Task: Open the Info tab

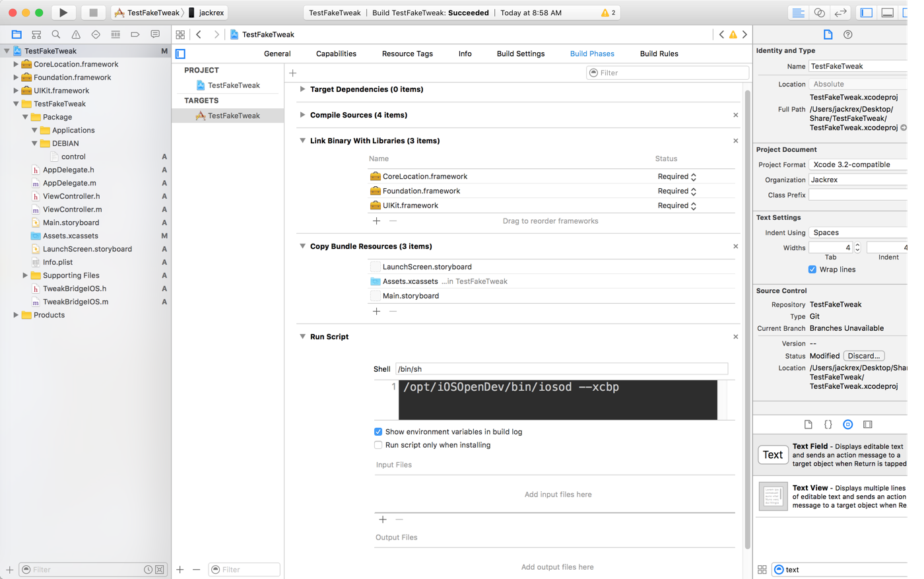Action: tap(465, 53)
